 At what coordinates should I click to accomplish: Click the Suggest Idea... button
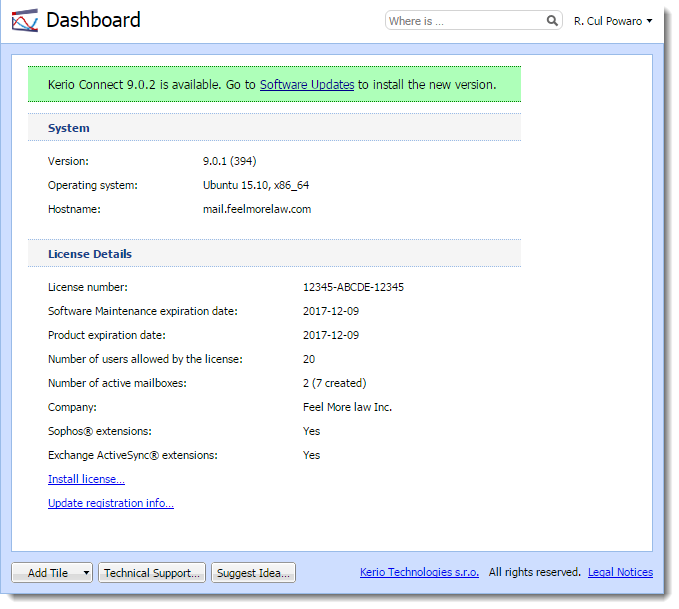[253, 573]
